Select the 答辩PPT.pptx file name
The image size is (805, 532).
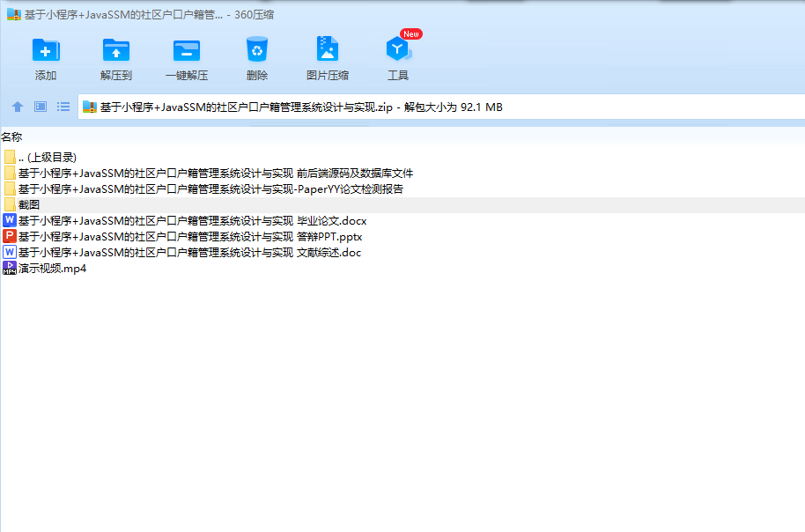190,237
